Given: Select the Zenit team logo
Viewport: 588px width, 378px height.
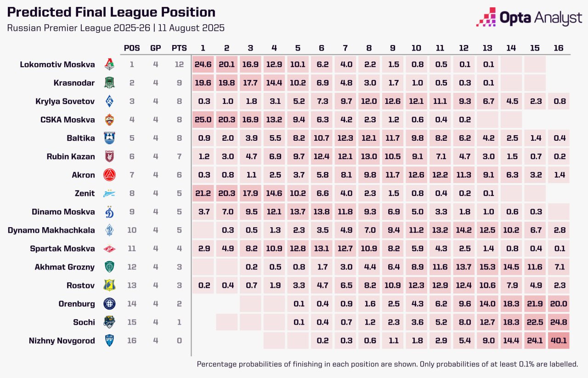Looking at the screenshot, I should point(109,193).
